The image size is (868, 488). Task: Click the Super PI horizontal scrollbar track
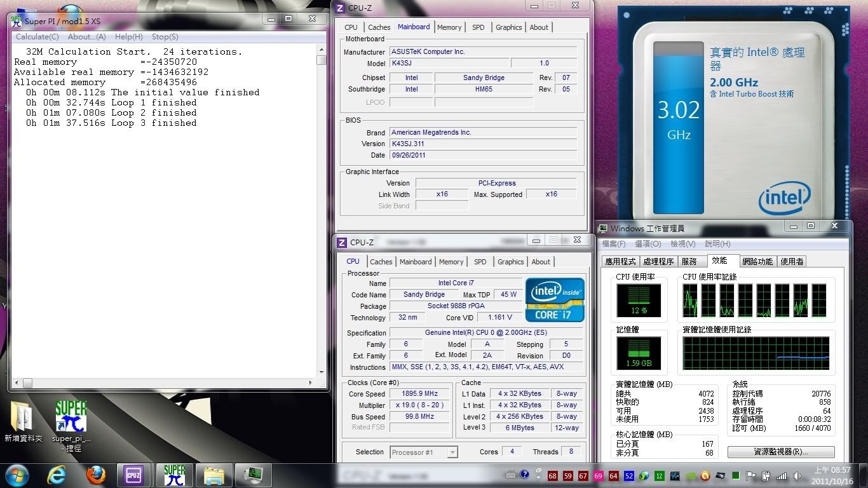point(163,383)
